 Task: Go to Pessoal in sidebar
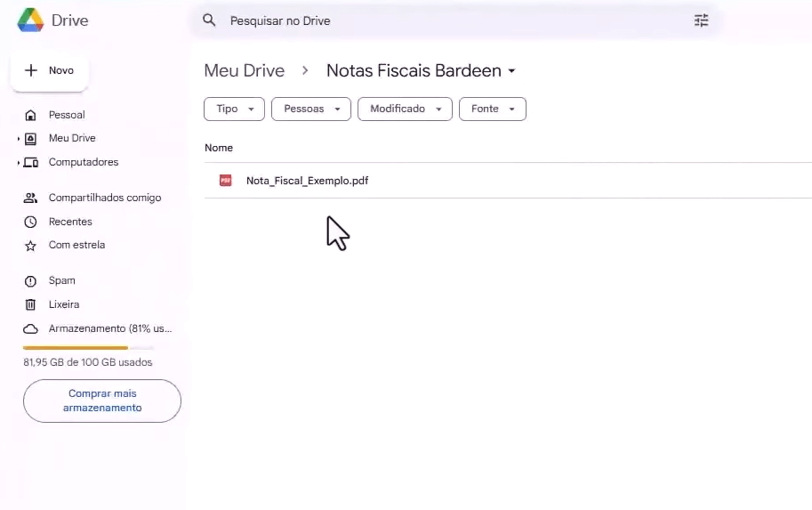pyautogui.click(x=67, y=115)
